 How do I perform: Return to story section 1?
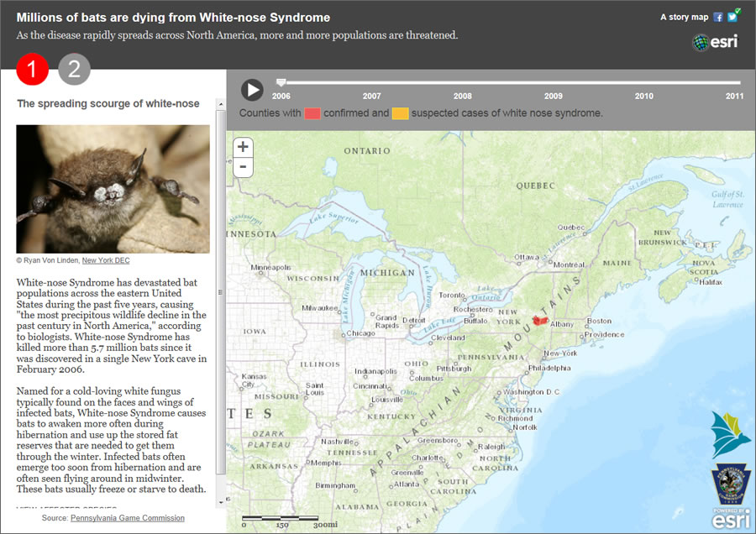32,70
